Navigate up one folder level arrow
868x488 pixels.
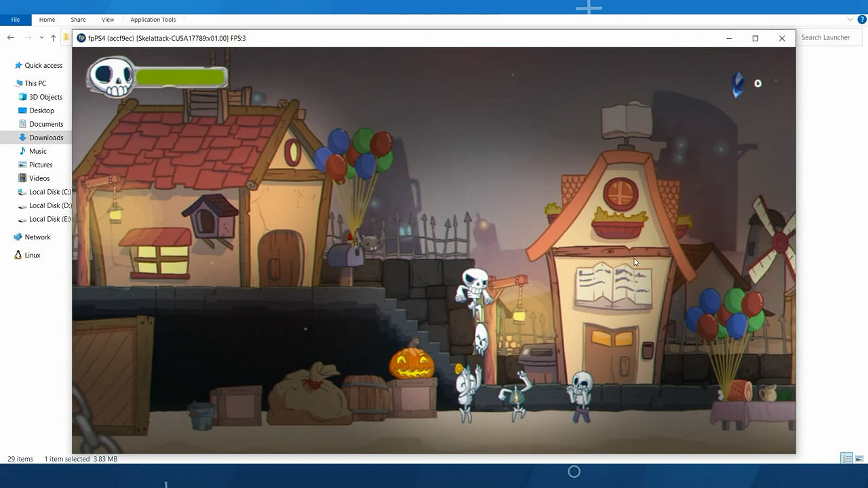(x=53, y=38)
